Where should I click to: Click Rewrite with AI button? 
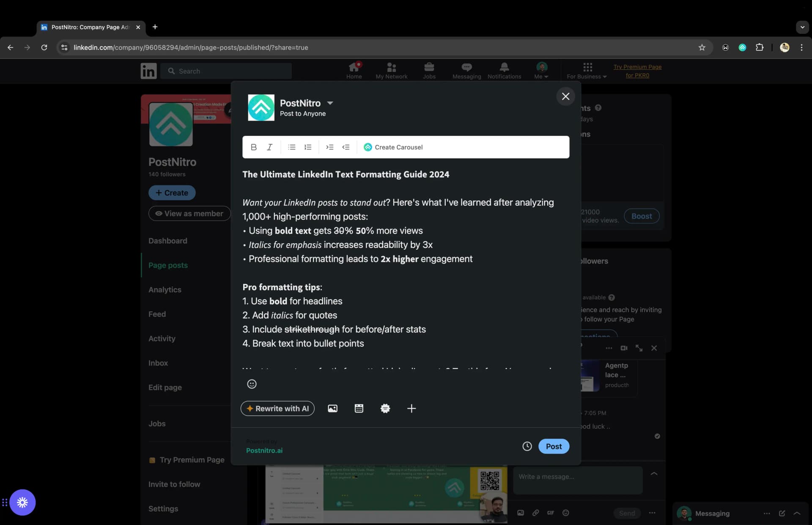click(277, 408)
